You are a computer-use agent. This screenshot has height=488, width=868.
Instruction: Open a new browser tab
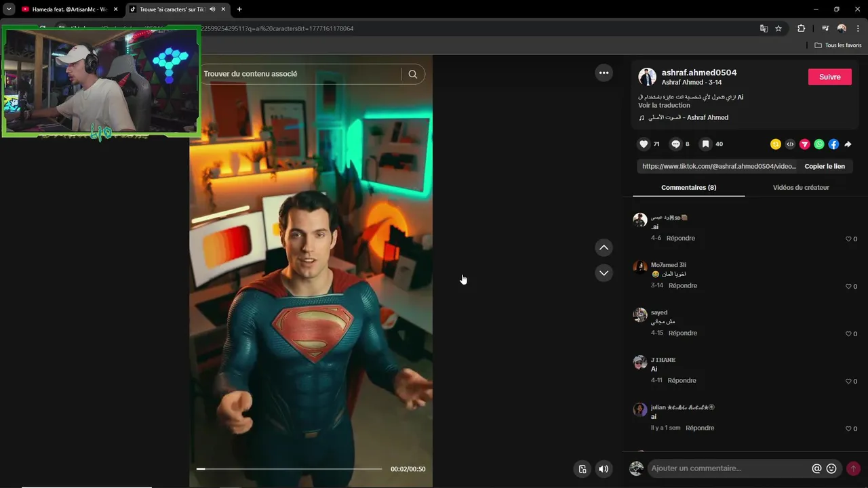point(239,9)
